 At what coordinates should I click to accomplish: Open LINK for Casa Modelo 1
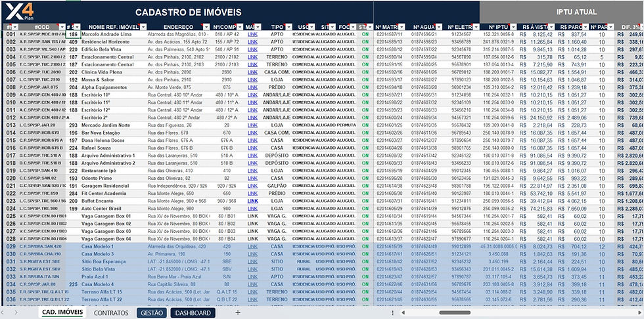tap(252, 246)
